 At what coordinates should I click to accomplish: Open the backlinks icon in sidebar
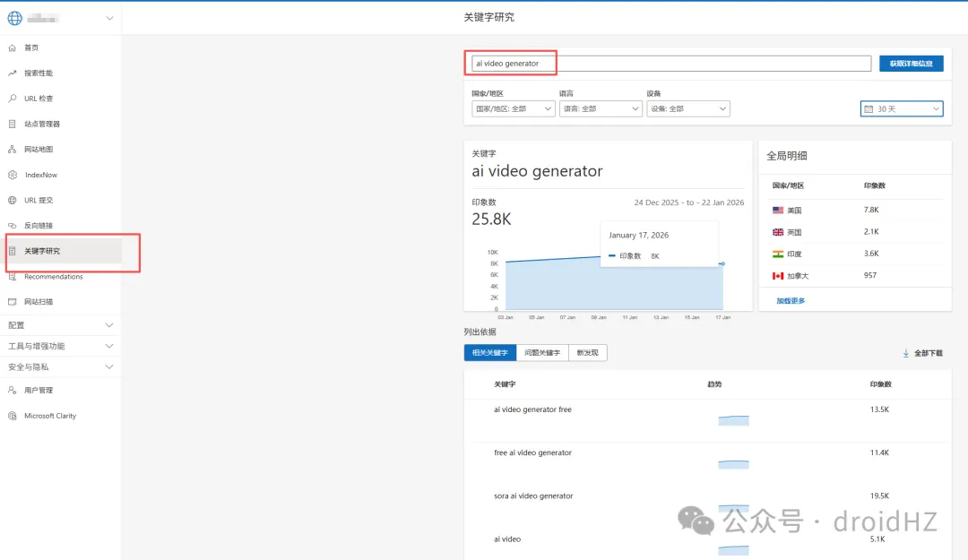pyautogui.click(x=13, y=226)
